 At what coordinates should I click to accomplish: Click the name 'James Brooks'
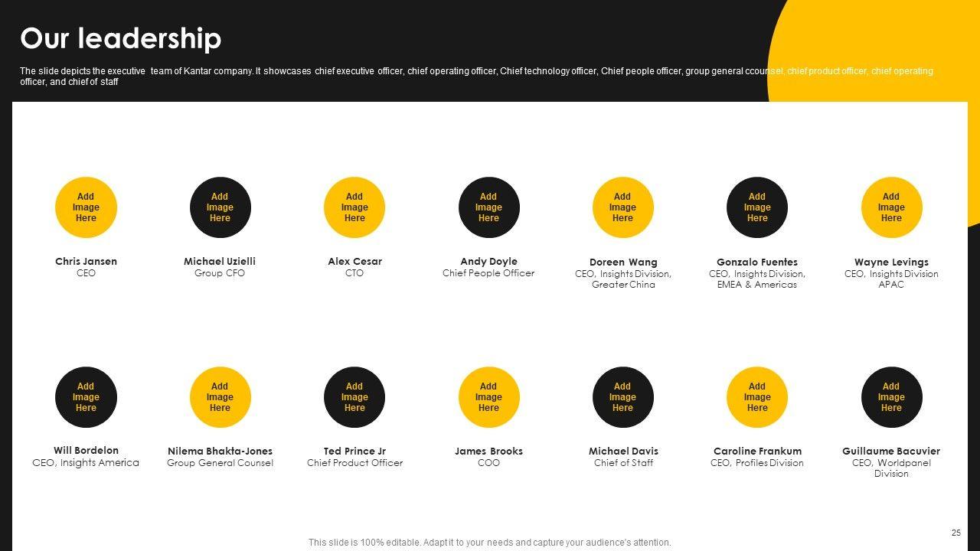point(488,451)
